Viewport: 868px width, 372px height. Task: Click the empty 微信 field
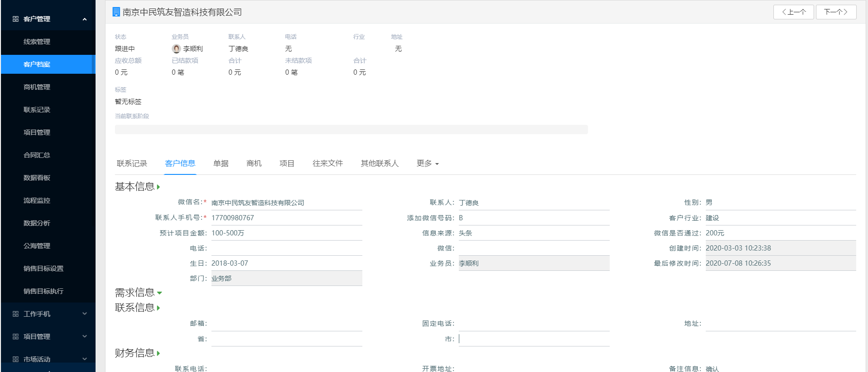[x=534, y=248]
